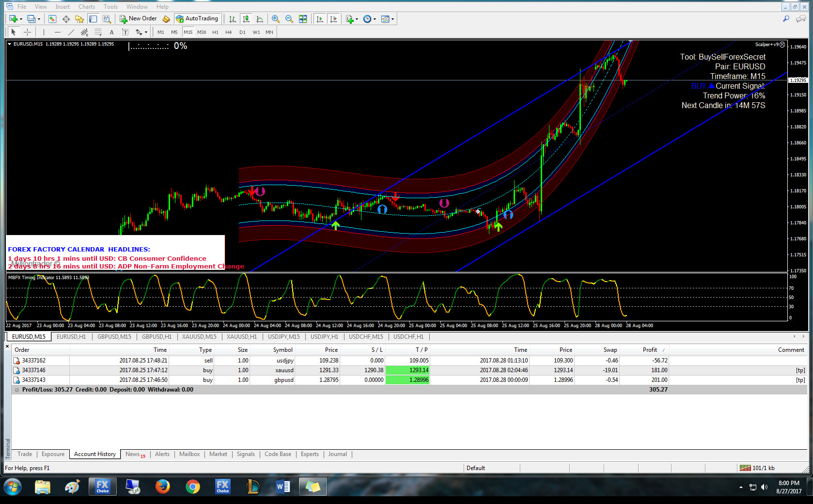Open the Periods clock icon
This screenshot has height=504, width=813.
pos(367,19)
